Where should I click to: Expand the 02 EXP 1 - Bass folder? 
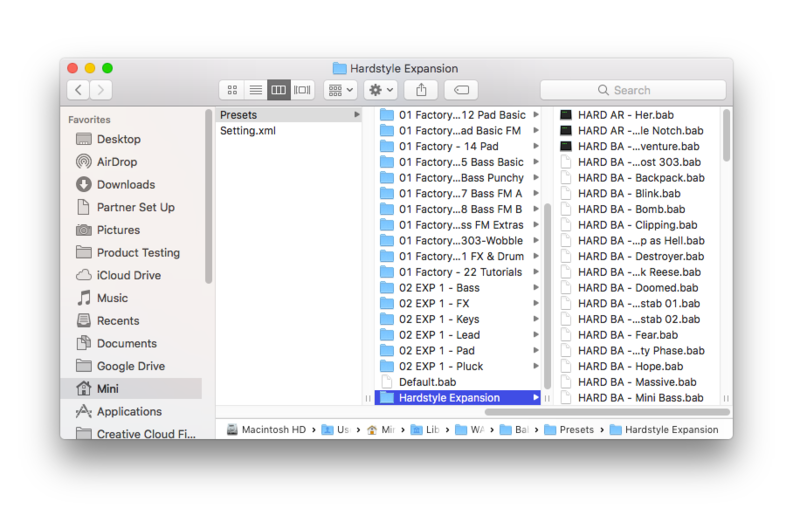pos(439,288)
